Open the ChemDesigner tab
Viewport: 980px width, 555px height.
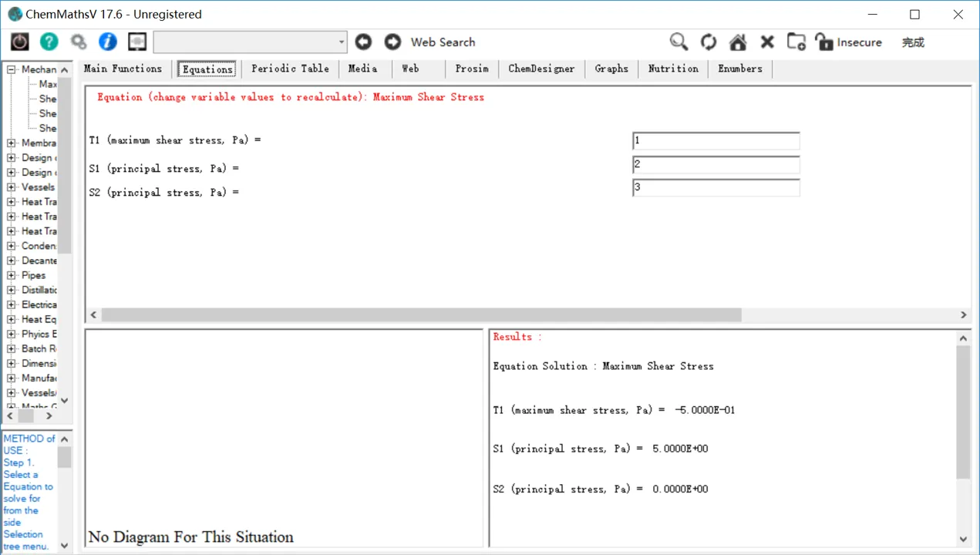(x=541, y=69)
